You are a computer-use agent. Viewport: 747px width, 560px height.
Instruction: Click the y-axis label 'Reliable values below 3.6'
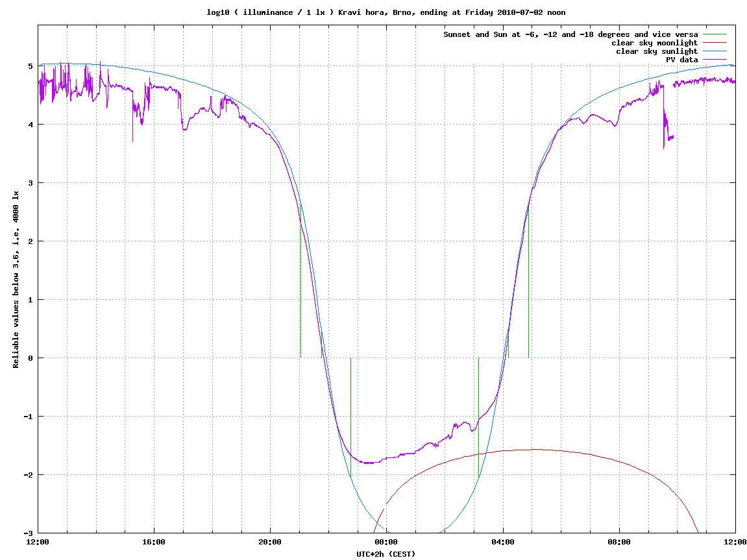(16, 280)
